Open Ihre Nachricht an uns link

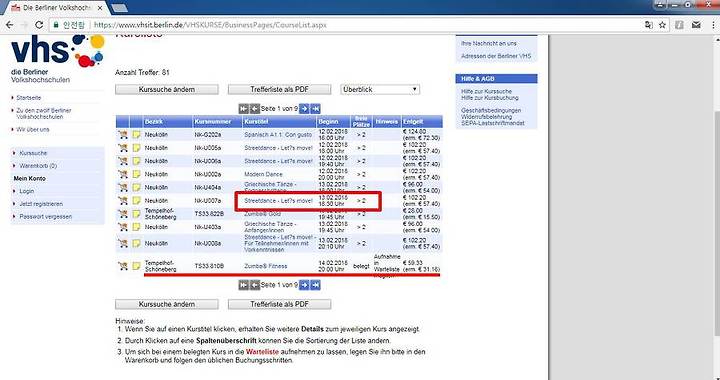pyautogui.click(x=489, y=43)
